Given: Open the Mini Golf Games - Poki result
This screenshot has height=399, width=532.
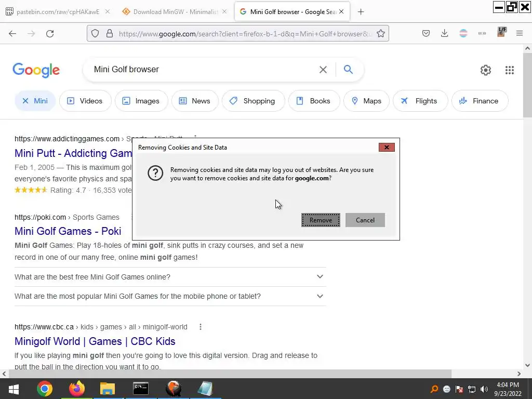Looking at the screenshot, I should 68,231.
